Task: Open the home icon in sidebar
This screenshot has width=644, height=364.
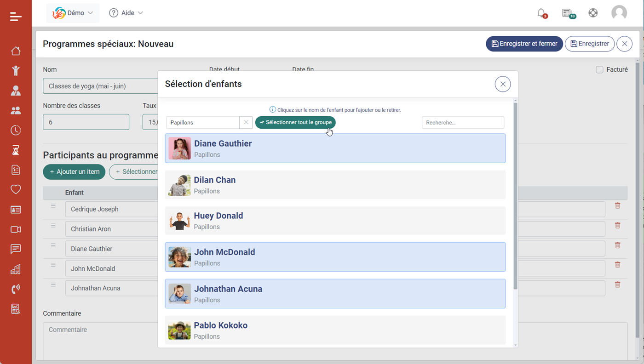Action: [16, 51]
